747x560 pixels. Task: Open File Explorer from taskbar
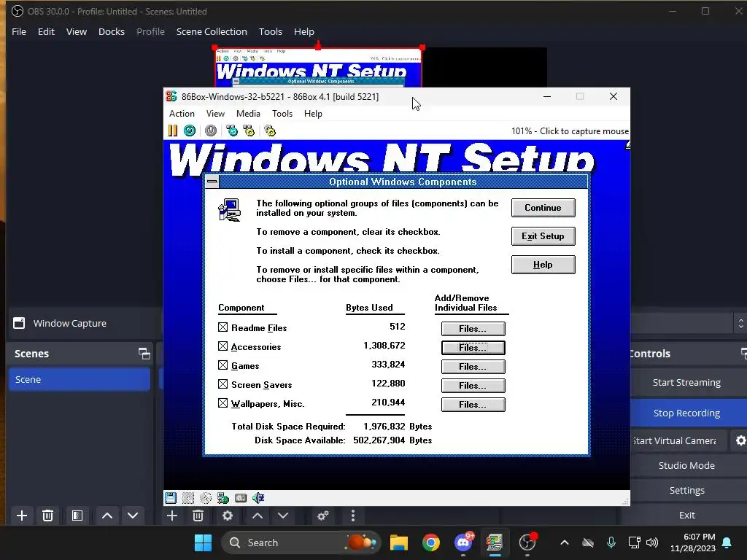399,542
